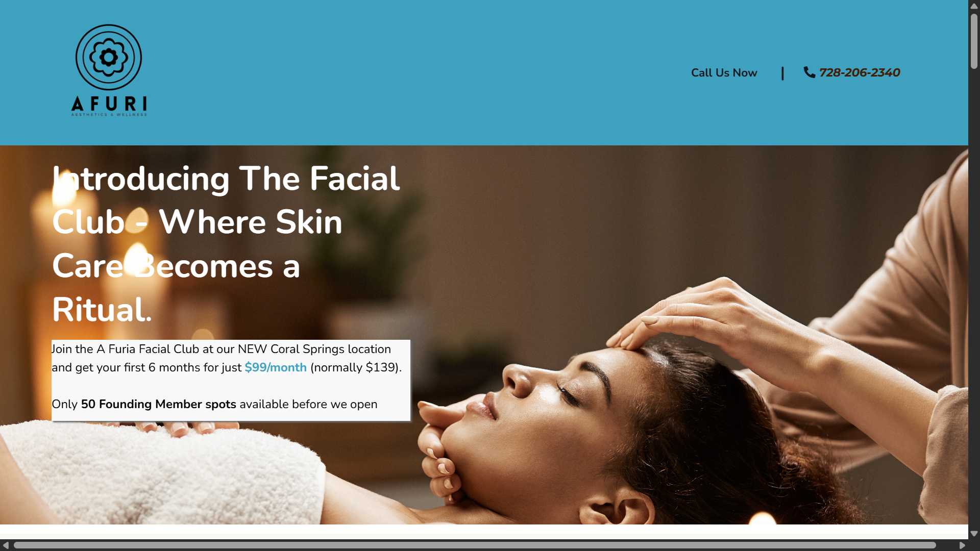980x551 pixels.
Task: Click the circular flower logo emblem
Action: [x=109, y=57]
